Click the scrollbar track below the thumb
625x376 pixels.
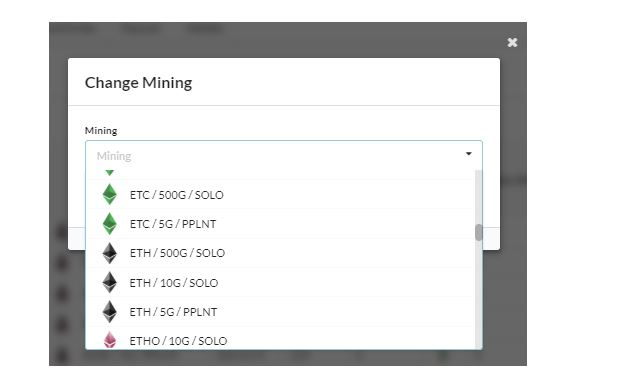tap(479, 295)
